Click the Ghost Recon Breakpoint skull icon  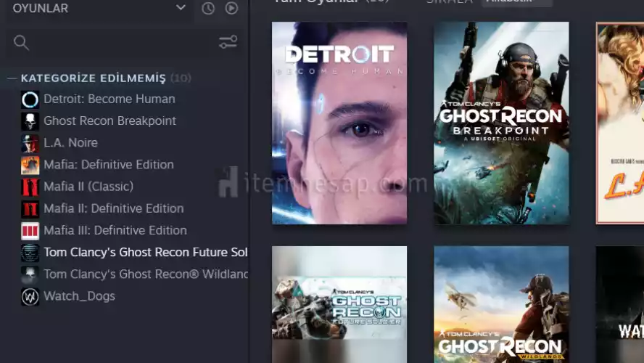[30, 121]
